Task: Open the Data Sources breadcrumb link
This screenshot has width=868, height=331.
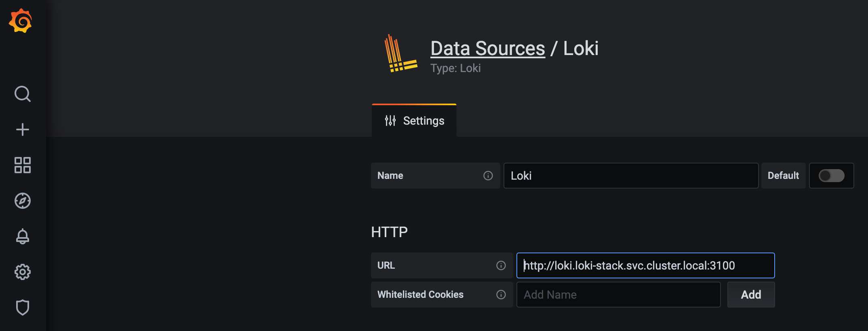Action: pyautogui.click(x=487, y=48)
